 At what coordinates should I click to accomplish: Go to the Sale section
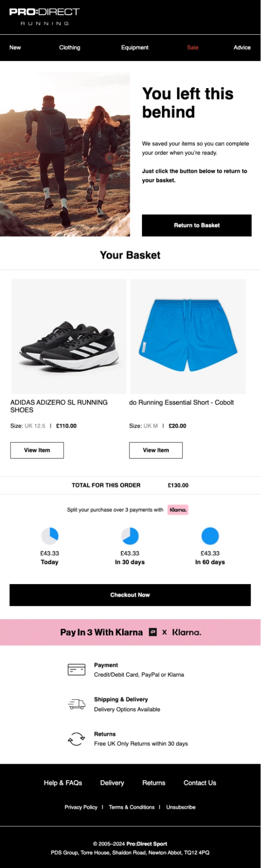tap(193, 48)
